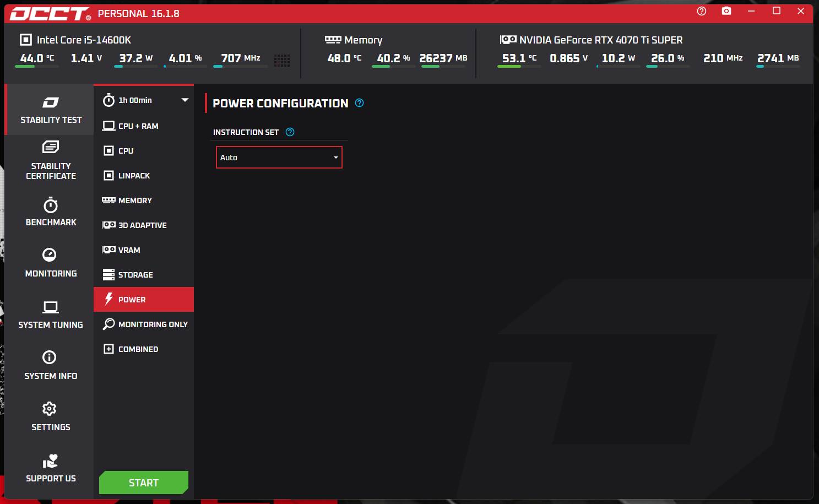Start the stability test
This screenshot has width=819, height=504.
tap(144, 483)
